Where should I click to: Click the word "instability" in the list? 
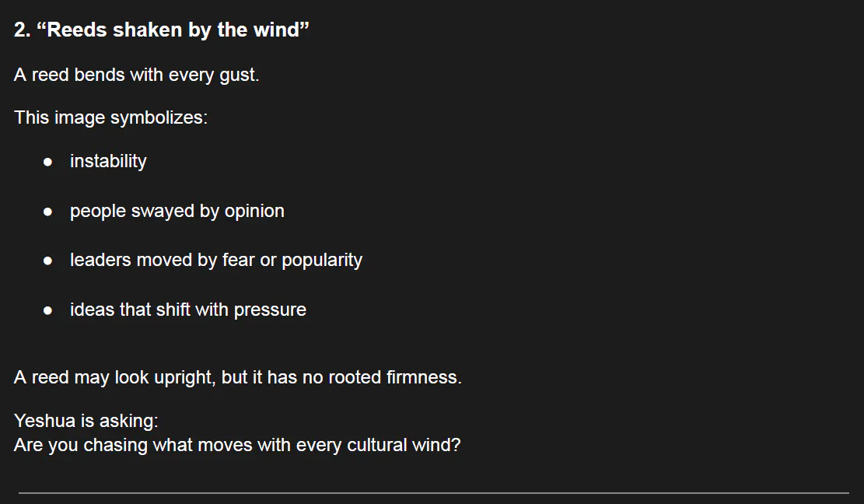coord(108,161)
